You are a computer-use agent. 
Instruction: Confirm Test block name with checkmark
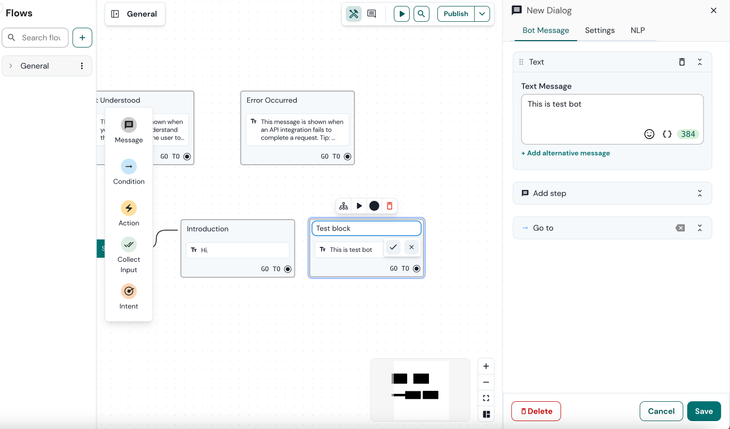coord(393,247)
